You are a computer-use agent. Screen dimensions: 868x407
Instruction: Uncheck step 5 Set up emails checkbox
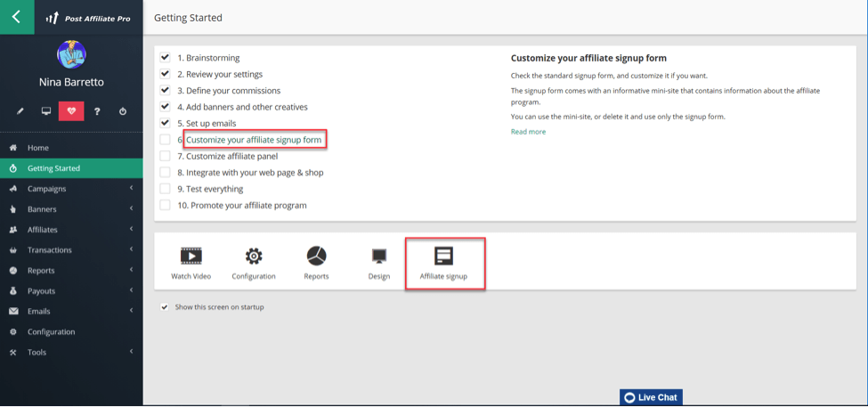165,123
